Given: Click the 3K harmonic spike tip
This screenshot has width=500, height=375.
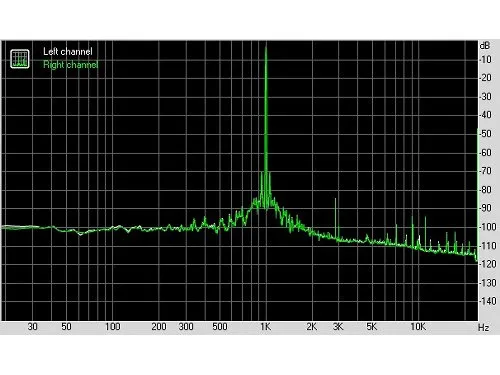Looking at the screenshot, I should (335, 199).
